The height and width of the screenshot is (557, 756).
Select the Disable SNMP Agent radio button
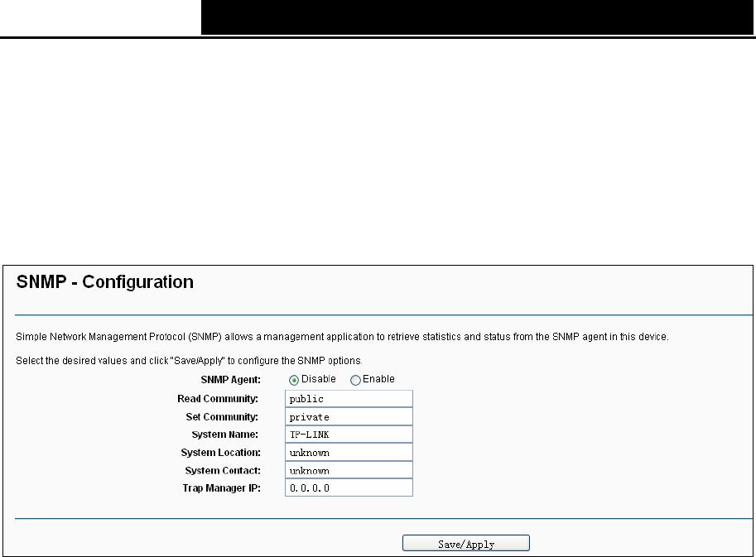294,380
